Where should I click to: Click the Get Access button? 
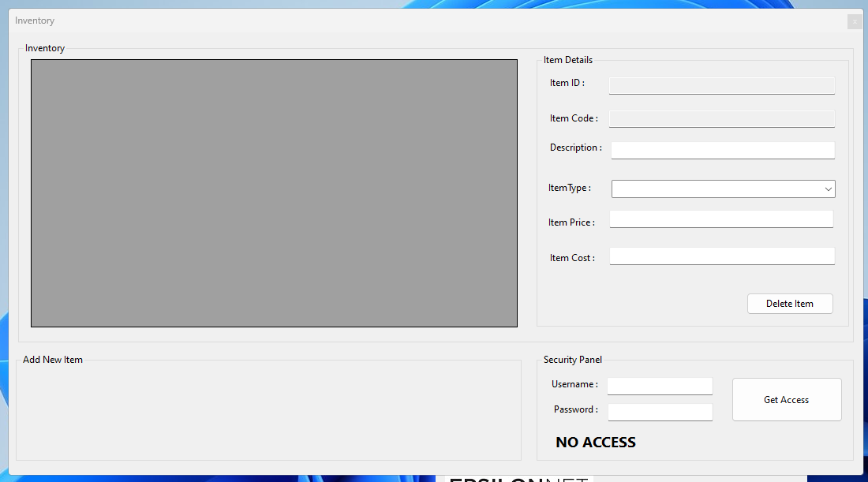click(787, 399)
